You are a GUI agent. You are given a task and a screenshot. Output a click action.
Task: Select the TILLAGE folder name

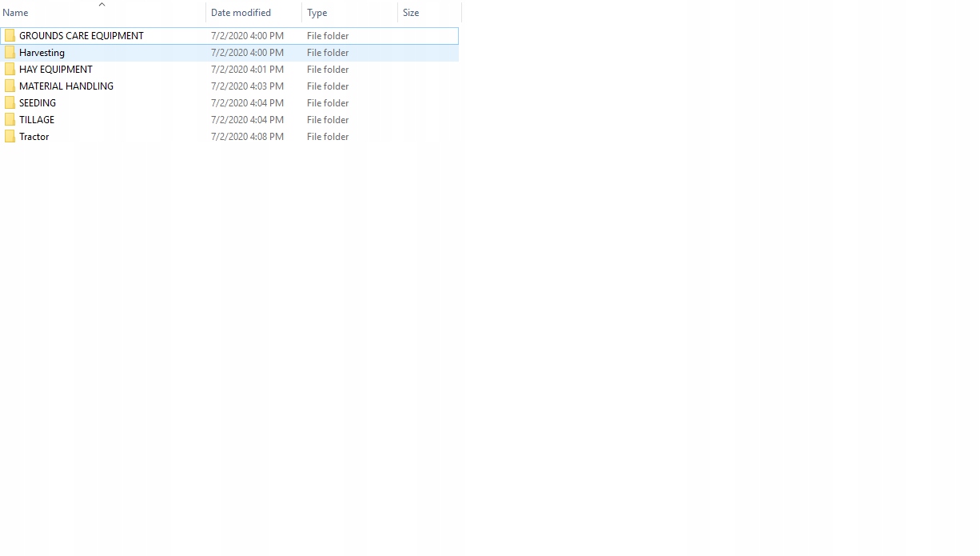coord(37,119)
